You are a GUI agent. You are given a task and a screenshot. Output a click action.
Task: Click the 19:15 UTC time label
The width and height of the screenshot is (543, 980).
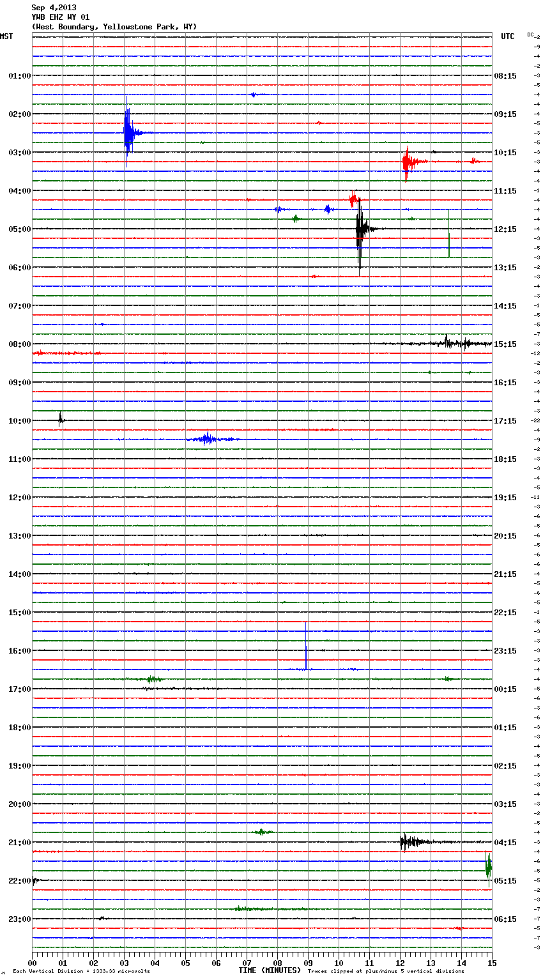(505, 497)
